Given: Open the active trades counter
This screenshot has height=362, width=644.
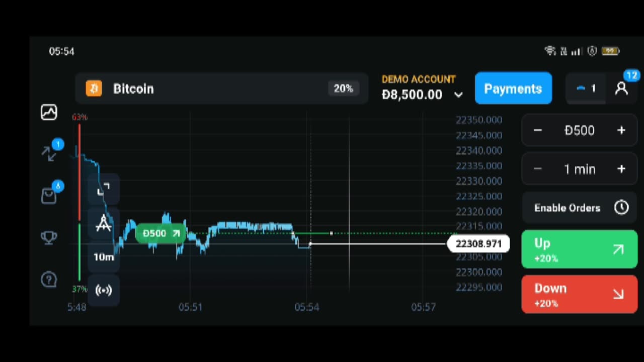Looking at the screenshot, I should (x=586, y=88).
